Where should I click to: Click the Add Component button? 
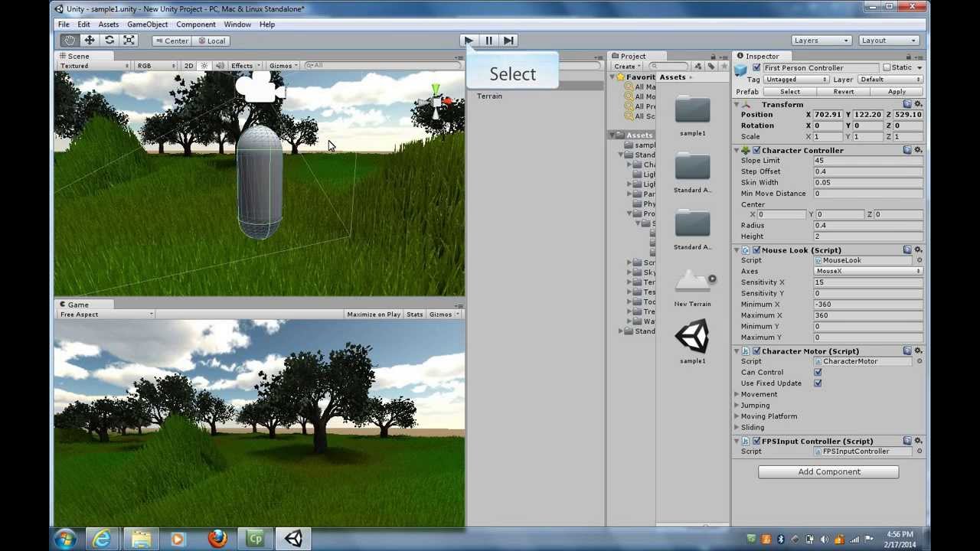(828, 472)
